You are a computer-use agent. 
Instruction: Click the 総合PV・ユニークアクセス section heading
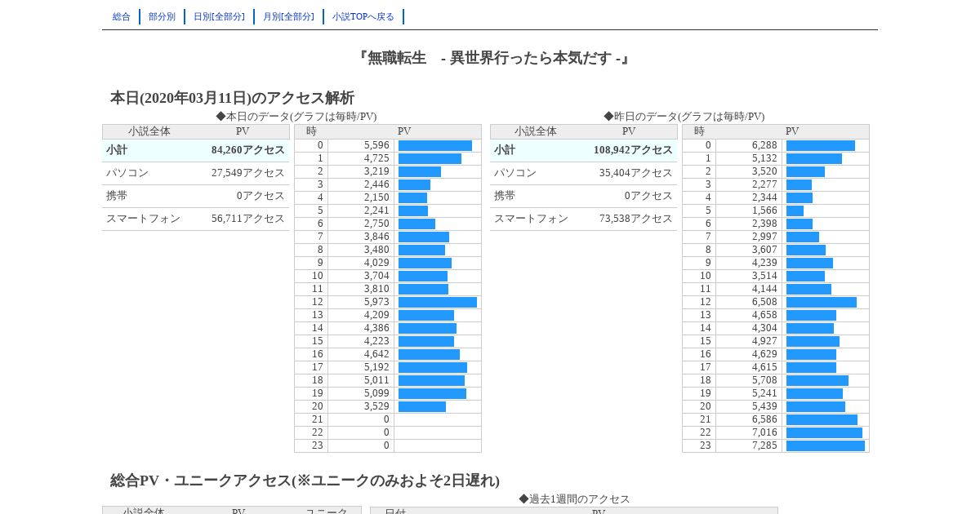[x=305, y=481]
